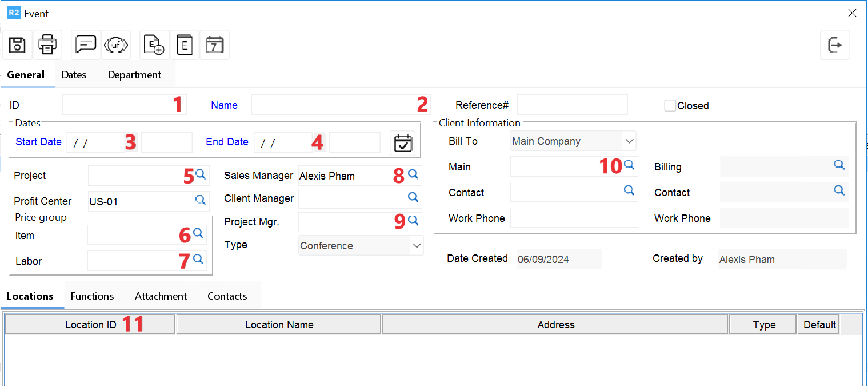Open the Project lookup magnifier
The height and width of the screenshot is (386, 868).
(x=201, y=174)
